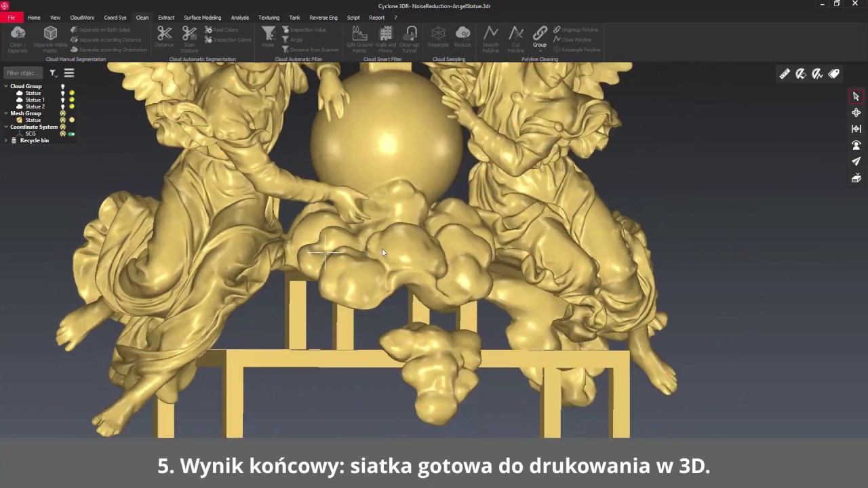Click the Distance segmentation tool
This screenshot has width=868, height=488.
[x=164, y=38]
